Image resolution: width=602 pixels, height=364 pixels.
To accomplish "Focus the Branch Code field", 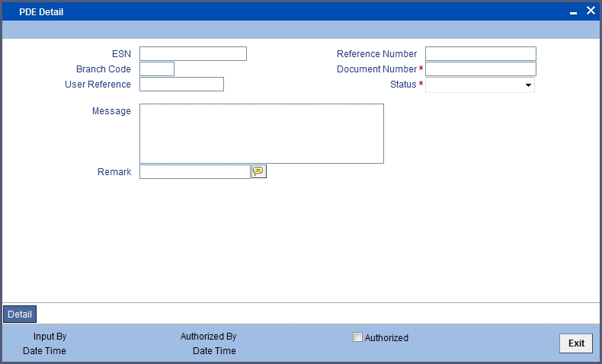I will click(157, 69).
